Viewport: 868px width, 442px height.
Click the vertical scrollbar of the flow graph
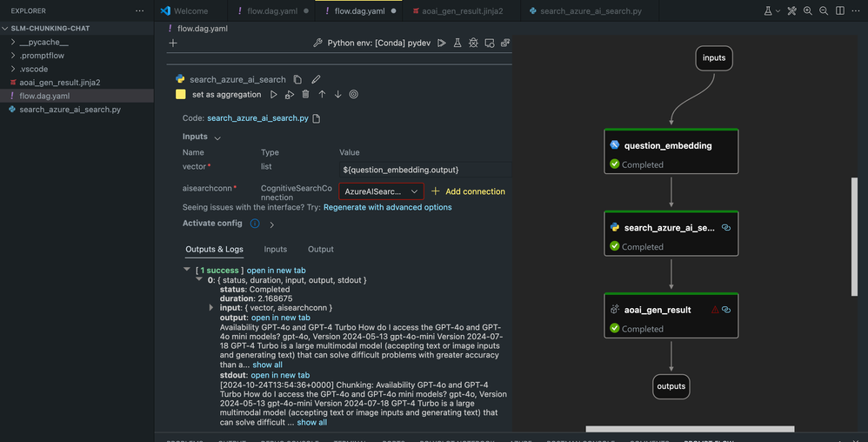(854, 237)
